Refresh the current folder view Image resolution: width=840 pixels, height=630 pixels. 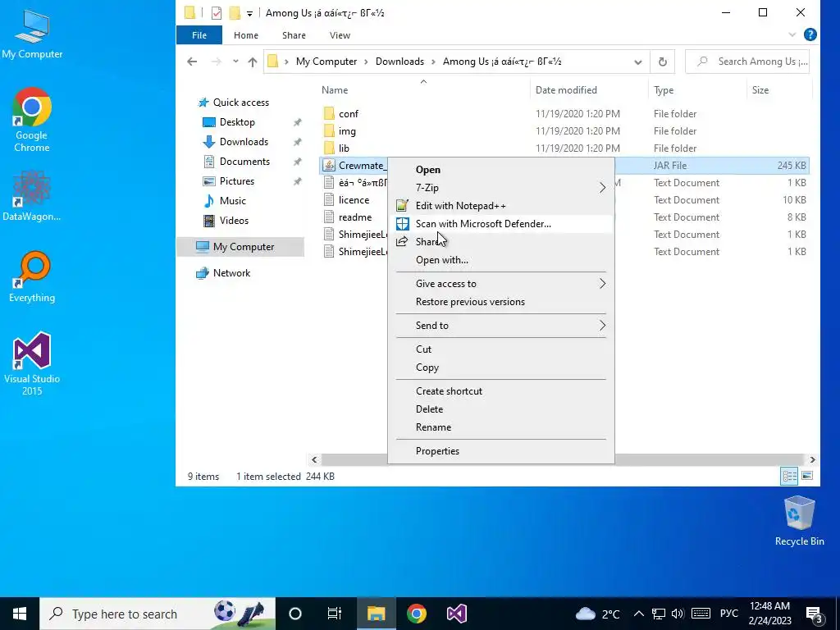pos(663,62)
